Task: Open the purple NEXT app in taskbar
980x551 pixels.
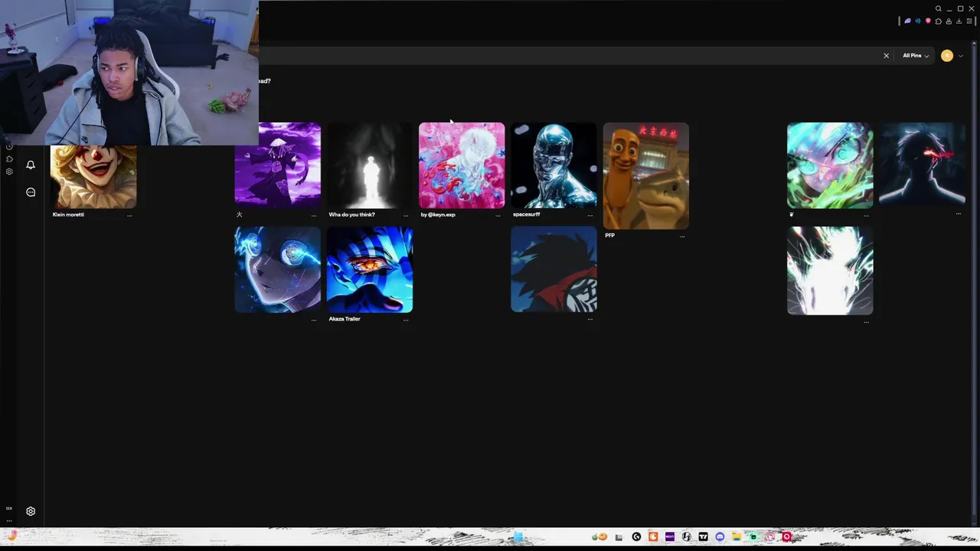Action: click(x=670, y=536)
